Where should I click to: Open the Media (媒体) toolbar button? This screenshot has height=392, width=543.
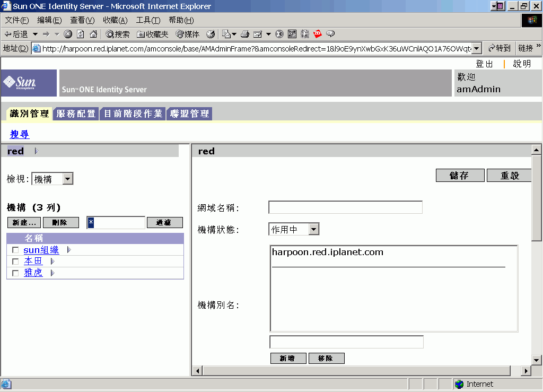(187, 34)
